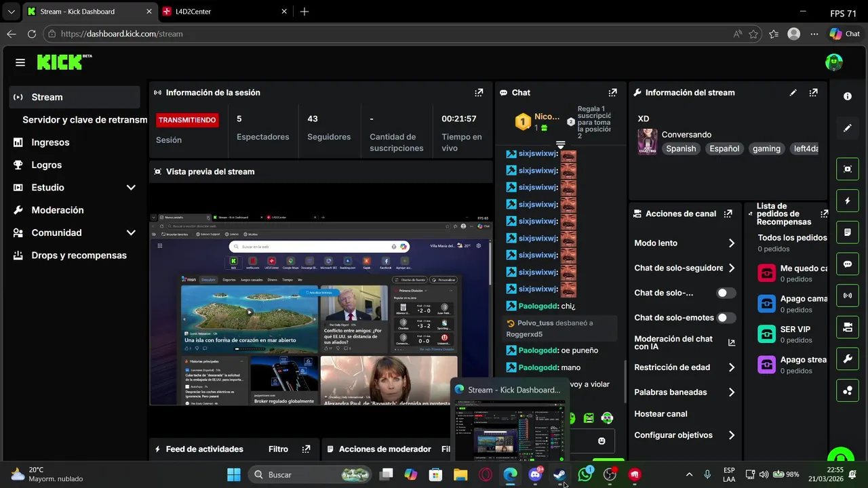Click the camera server icon in the right sidebar
The width and height of the screenshot is (868, 488).
[x=848, y=327]
